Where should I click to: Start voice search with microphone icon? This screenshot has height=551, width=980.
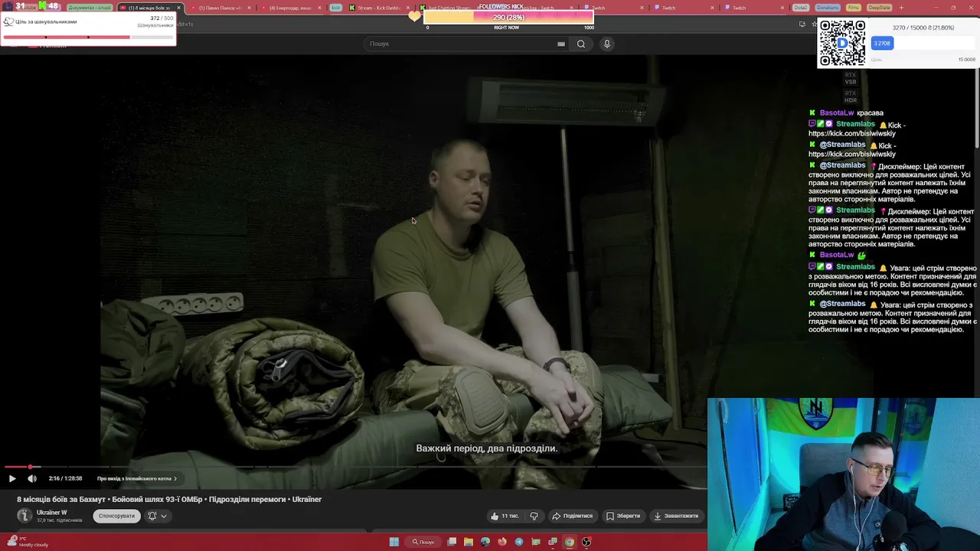606,44
